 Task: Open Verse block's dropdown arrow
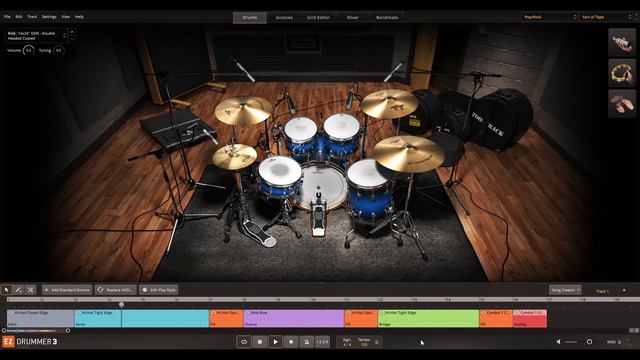[x=78, y=313]
